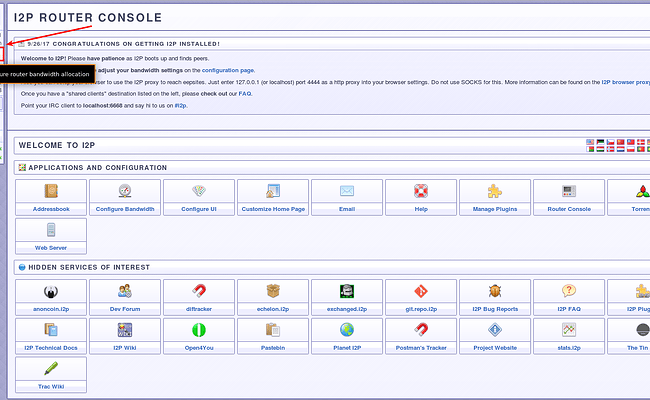This screenshot has width=650, height=400.
Task: Click the 'Congratulations on getting I2P installed' news header
Action: tap(124, 44)
